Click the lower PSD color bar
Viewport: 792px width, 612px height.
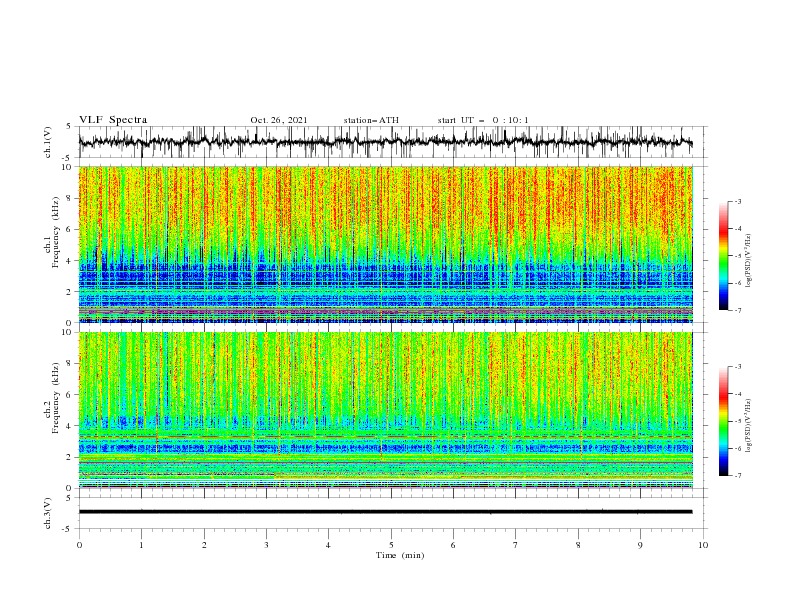click(x=724, y=421)
